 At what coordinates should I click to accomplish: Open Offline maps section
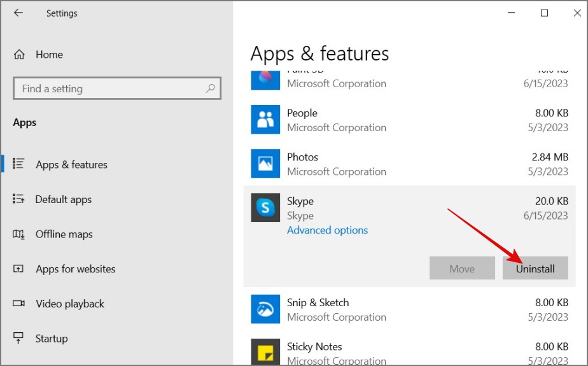(64, 234)
